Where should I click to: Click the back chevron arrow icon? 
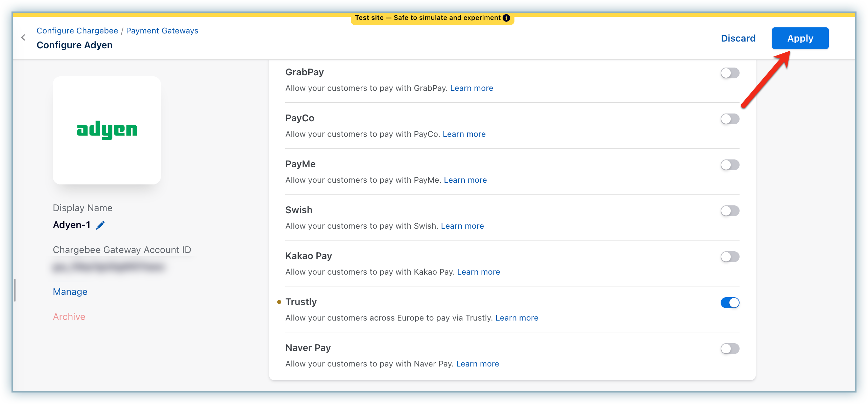click(x=23, y=37)
